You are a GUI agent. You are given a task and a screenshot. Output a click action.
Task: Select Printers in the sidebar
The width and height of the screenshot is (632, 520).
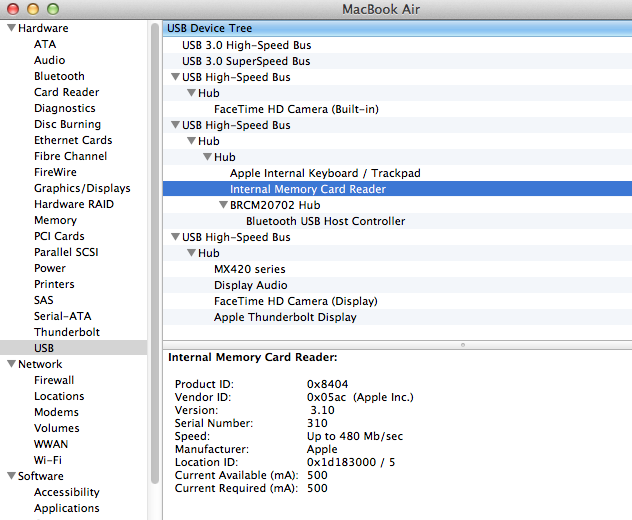[x=54, y=284]
